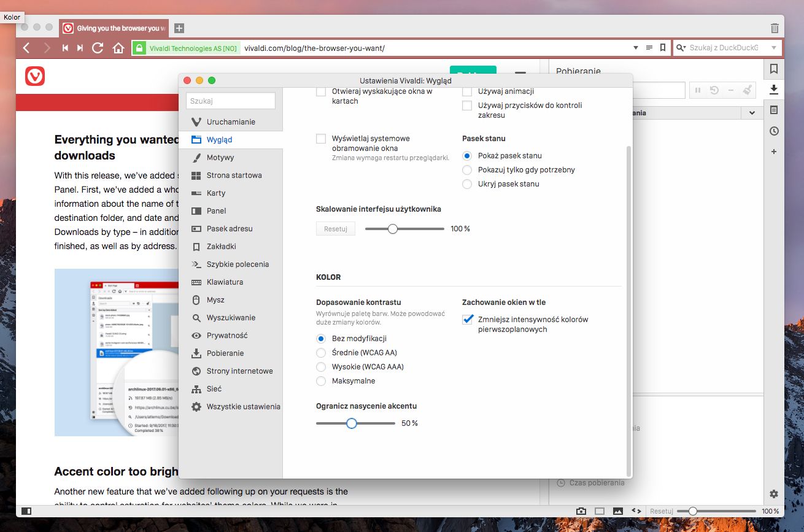This screenshot has height=532, width=804.
Task: Expand the address bar URL history dropdown
Action: [636, 48]
